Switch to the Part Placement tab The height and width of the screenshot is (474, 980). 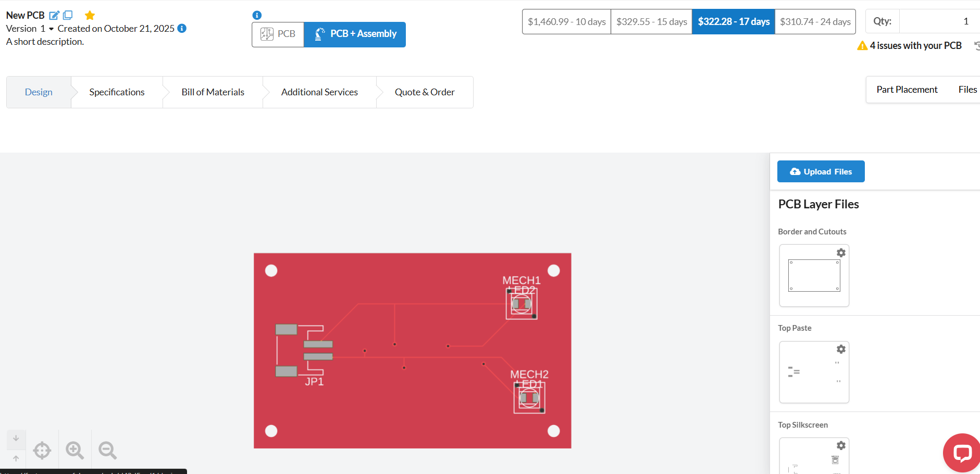(x=907, y=90)
